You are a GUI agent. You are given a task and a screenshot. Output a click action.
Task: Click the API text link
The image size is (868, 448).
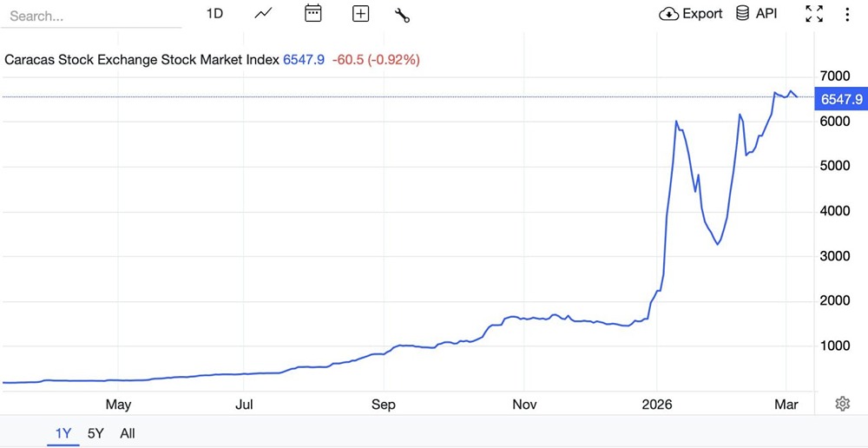(766, 14)
